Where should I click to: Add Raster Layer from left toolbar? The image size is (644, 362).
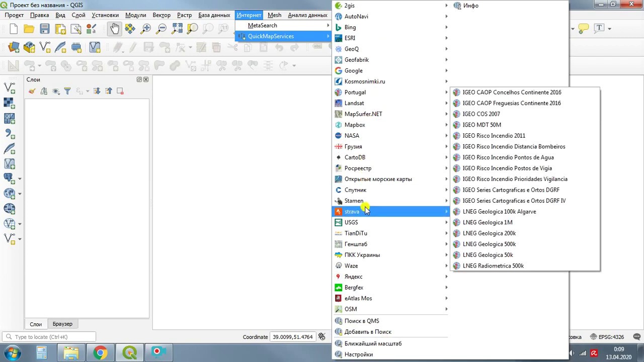tap(10, 104)
